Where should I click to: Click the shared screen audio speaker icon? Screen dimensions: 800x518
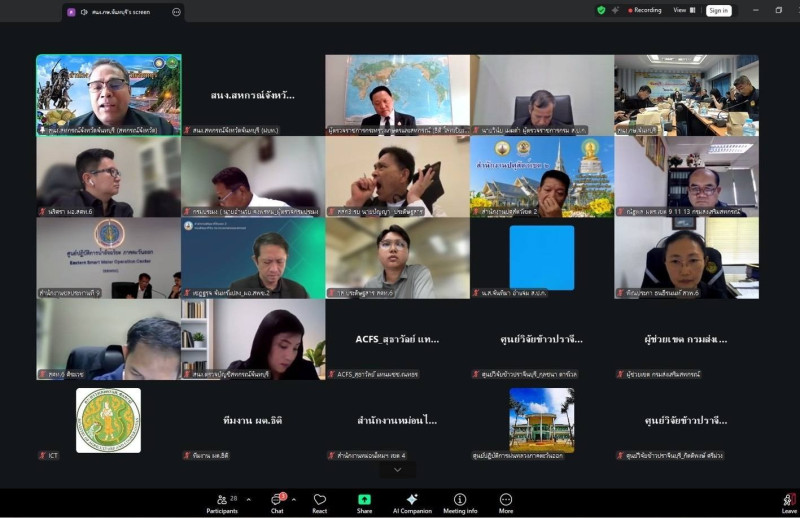pos(84,12)
